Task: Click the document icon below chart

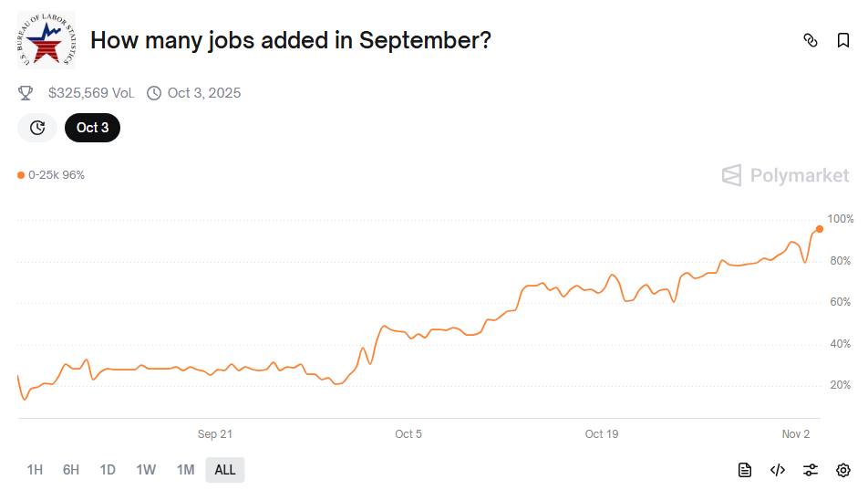Action: pyautogui.click(x=745, y=470)
